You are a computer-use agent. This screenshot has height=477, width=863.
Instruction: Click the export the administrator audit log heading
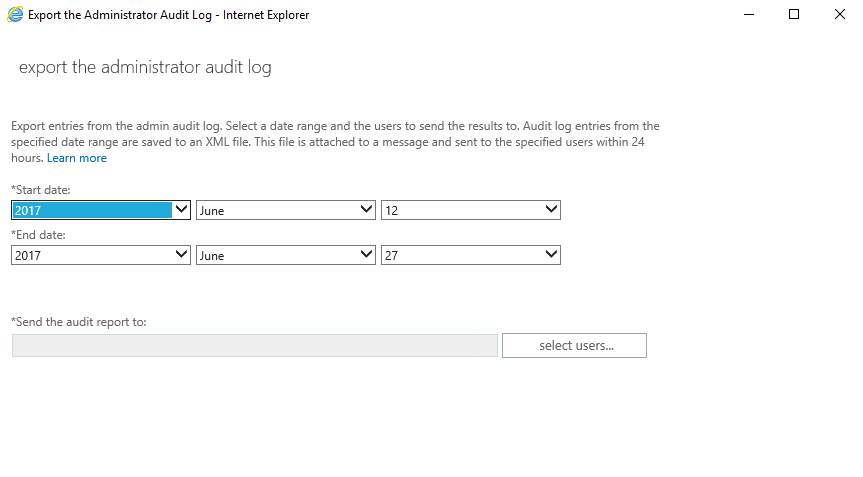(145, 67)
